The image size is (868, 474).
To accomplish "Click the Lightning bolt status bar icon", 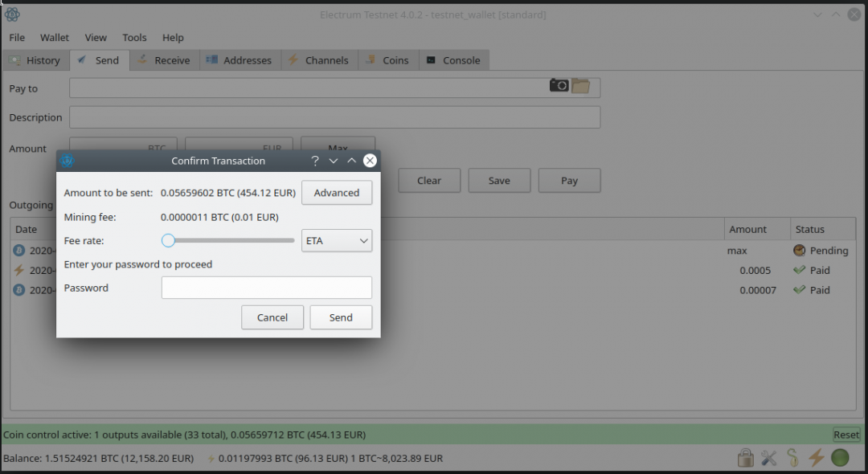I will pyautogui.click(x=817, y=457).
